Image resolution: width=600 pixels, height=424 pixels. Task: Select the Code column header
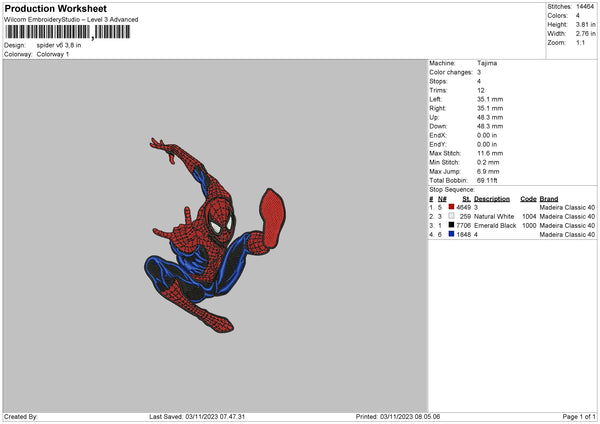click(x=528, y=198)
